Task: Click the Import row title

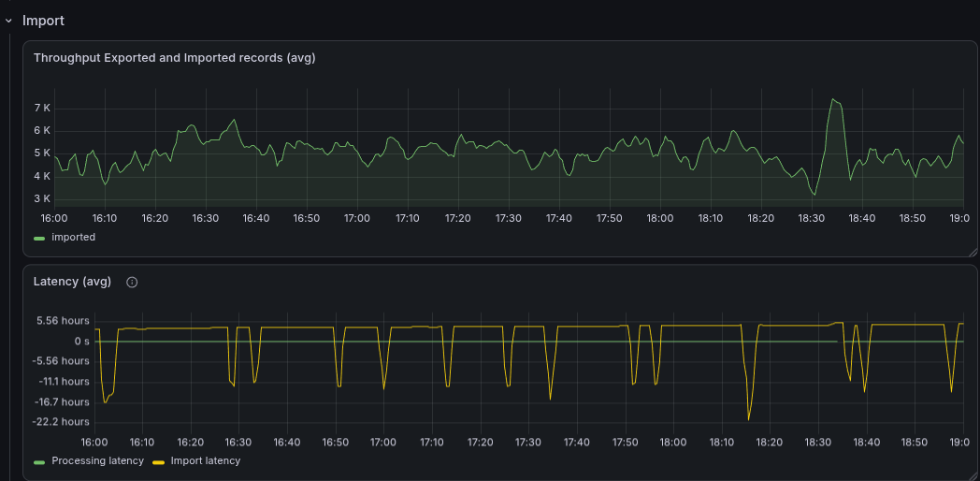Action: [43, 21]
